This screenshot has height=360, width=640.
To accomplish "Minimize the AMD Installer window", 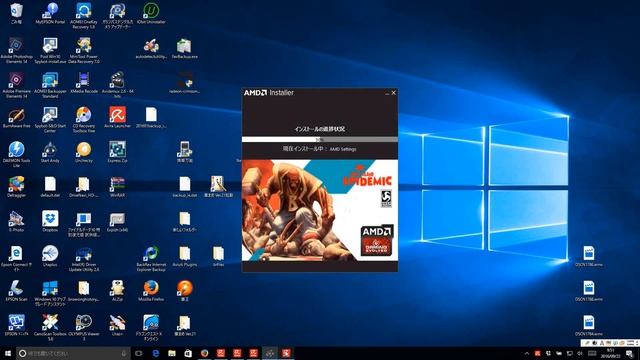I will [x=387, y=93].
